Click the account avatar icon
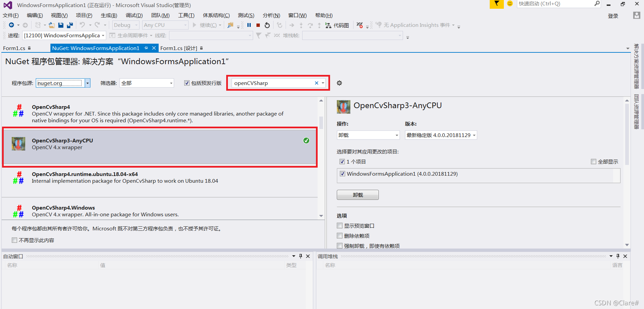Screen dimensions: 644x309 pos(637,15)
